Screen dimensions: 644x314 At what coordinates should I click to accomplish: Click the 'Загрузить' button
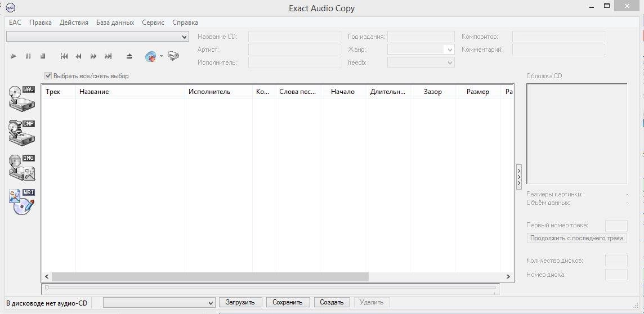point(240,303)
